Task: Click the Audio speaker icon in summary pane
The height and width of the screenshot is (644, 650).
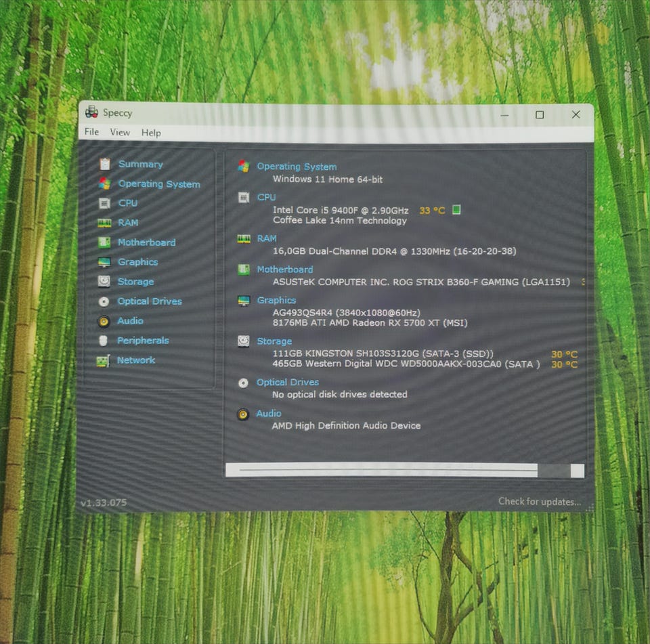Action: [243, 414]
